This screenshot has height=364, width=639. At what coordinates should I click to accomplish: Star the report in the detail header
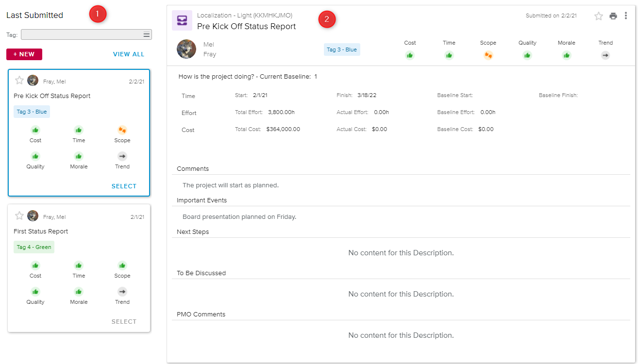coord(599,16)
